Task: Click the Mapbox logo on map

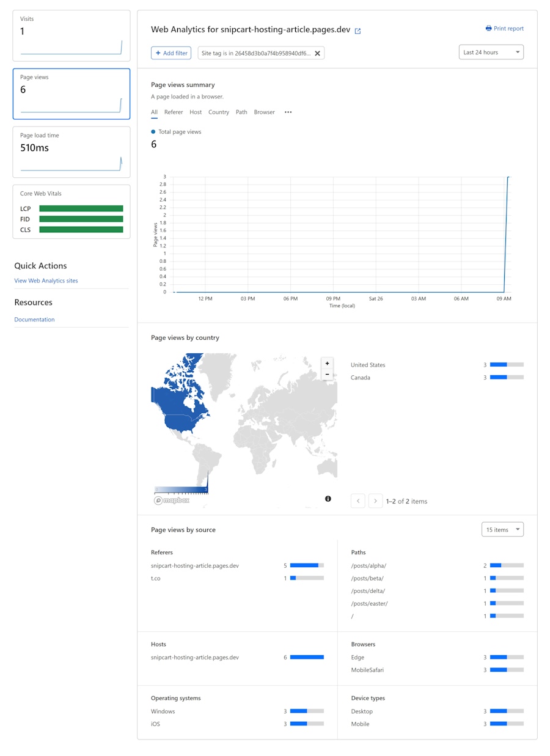Action: (172, 500)
